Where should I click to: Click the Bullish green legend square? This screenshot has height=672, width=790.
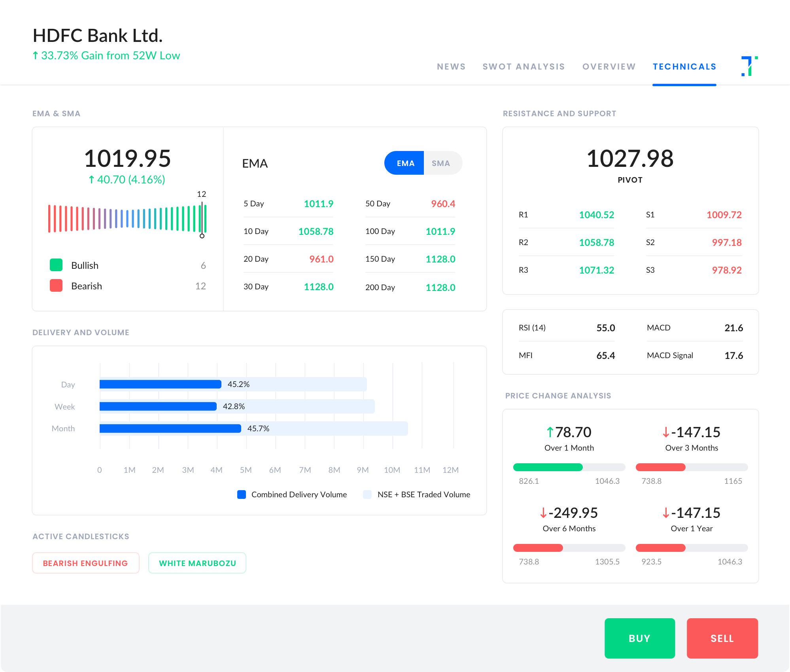click(x=56, y=265)
